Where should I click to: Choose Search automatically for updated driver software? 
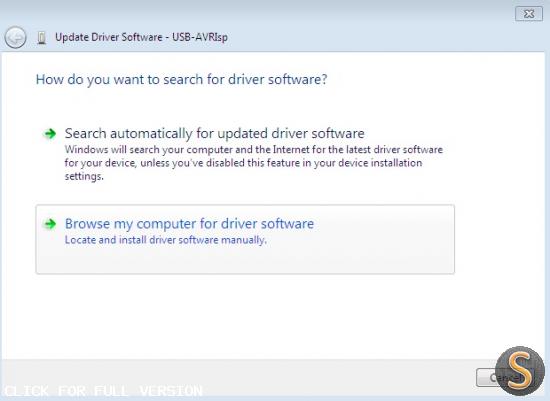[x=214, y=133]
